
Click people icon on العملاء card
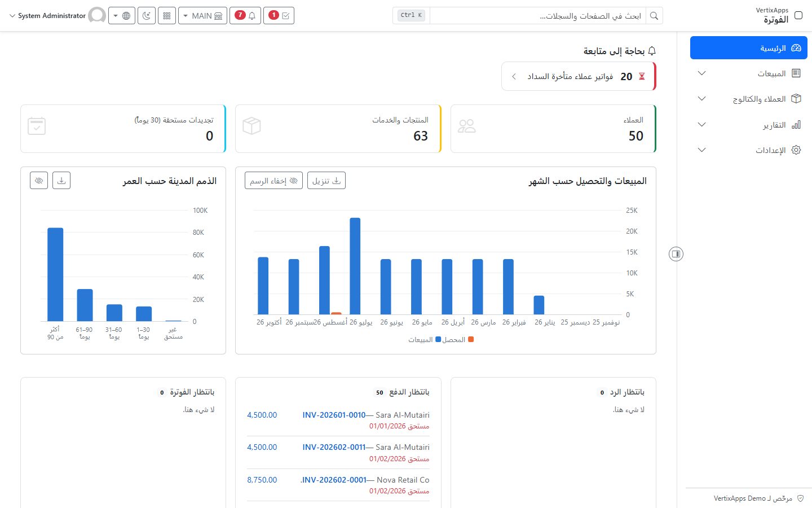pos(467,126)
